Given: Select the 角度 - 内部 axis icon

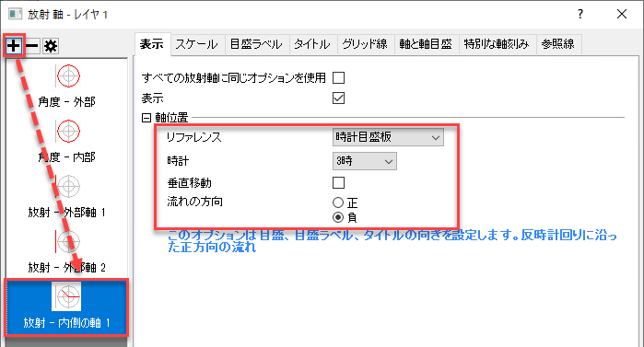Looking at the screenshot, I should point(68,132).
